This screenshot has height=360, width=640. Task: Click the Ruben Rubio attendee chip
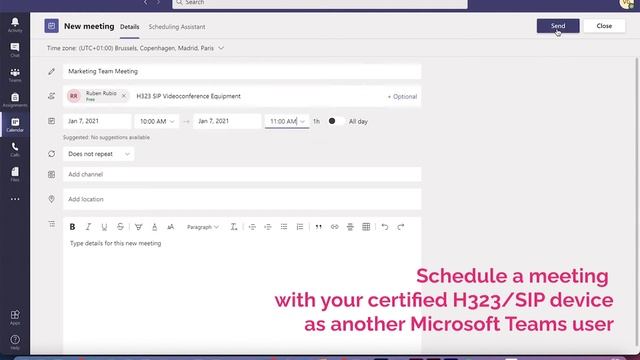[x=98, y=96]
